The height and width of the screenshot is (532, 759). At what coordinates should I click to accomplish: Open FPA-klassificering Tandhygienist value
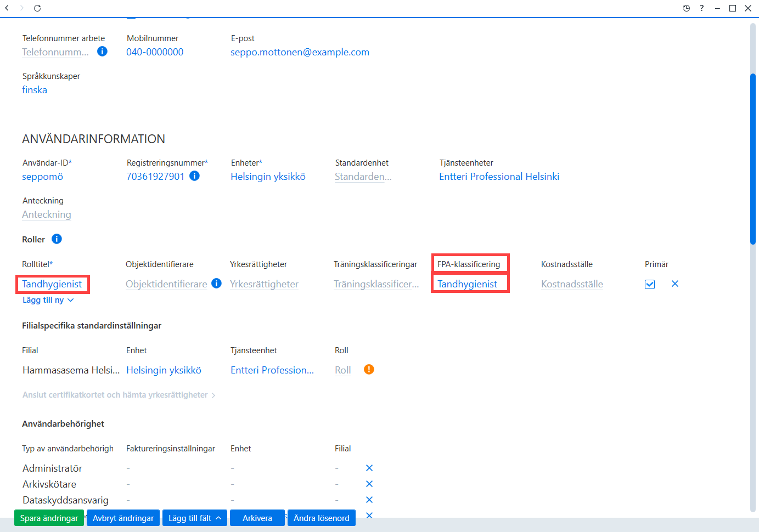click(x=467, y=284)
